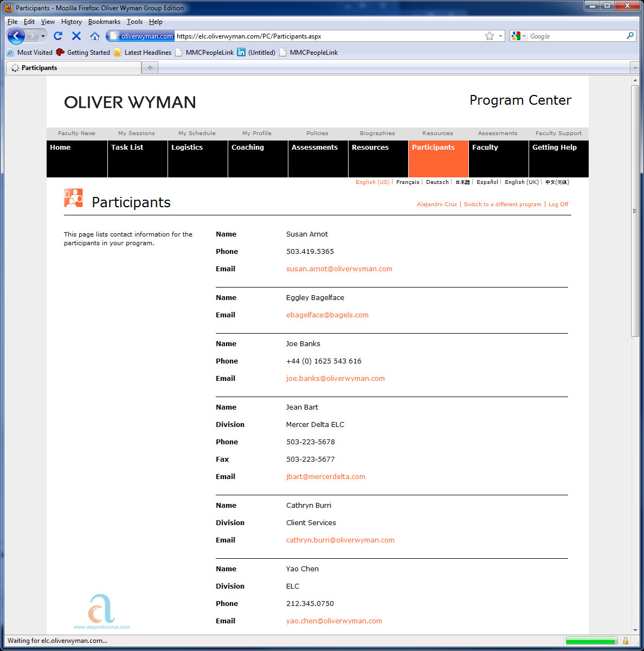This screenshot has width=644, height=651.
Task: Email jbart@mercerdelta.com
Action: (x=326, y=477)
